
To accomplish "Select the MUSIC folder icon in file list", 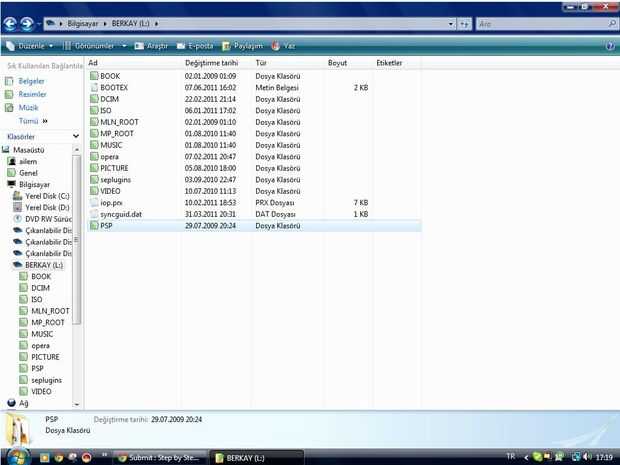I will pos(94,145).
